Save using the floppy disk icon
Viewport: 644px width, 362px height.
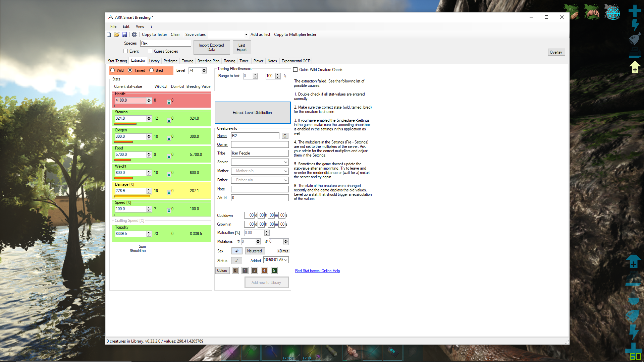click(124, 35)
